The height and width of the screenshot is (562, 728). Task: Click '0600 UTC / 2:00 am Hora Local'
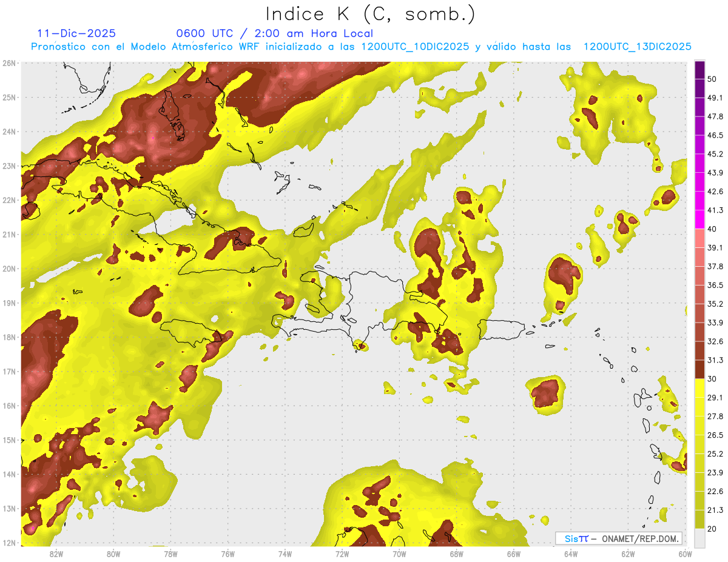(x=274, y=33)
